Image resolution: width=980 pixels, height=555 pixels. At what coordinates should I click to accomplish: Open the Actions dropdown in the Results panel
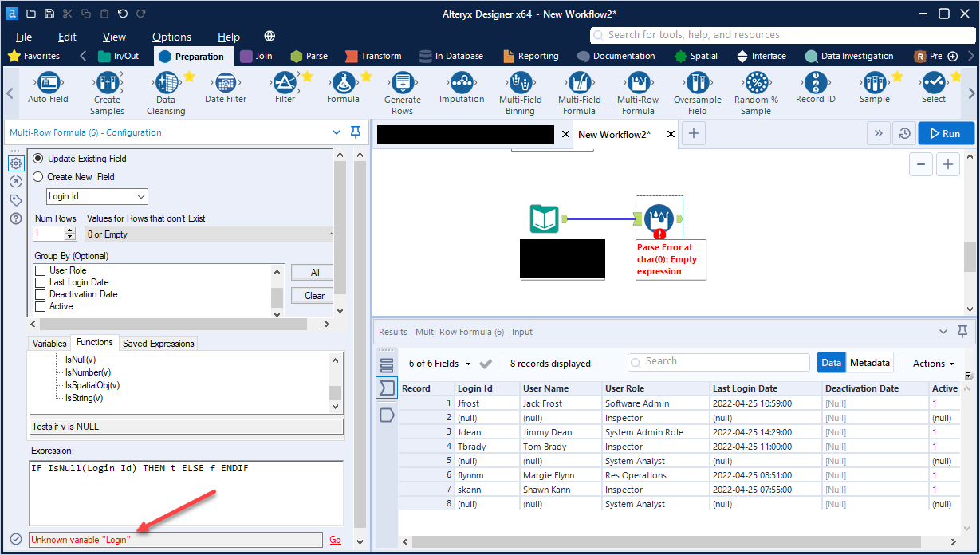931,362
